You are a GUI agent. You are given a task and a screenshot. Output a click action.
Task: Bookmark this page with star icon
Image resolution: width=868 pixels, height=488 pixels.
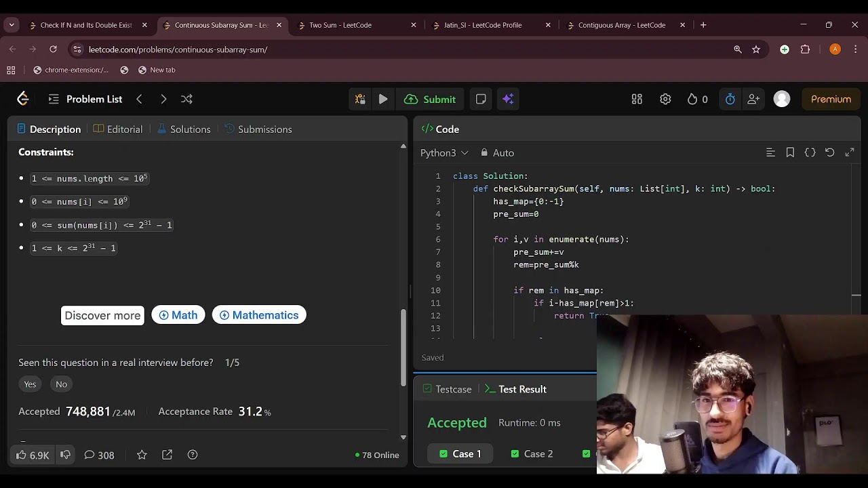click(756, 49)
